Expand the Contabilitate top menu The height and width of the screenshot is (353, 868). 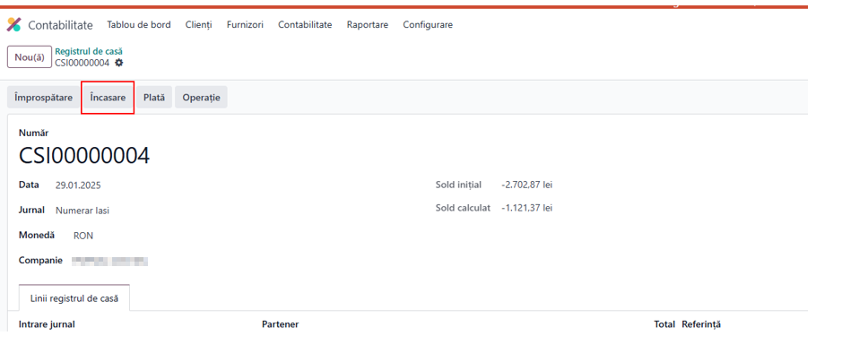point(305,25)
